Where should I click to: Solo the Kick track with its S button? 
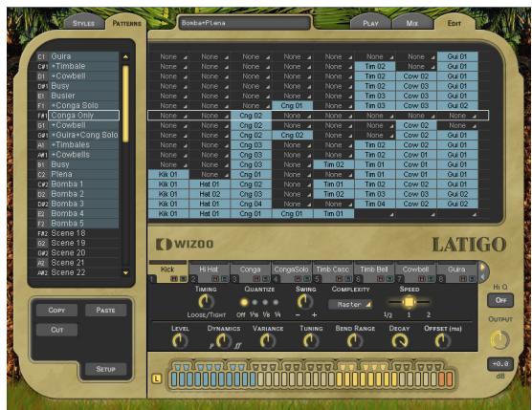tap(183, 279)
